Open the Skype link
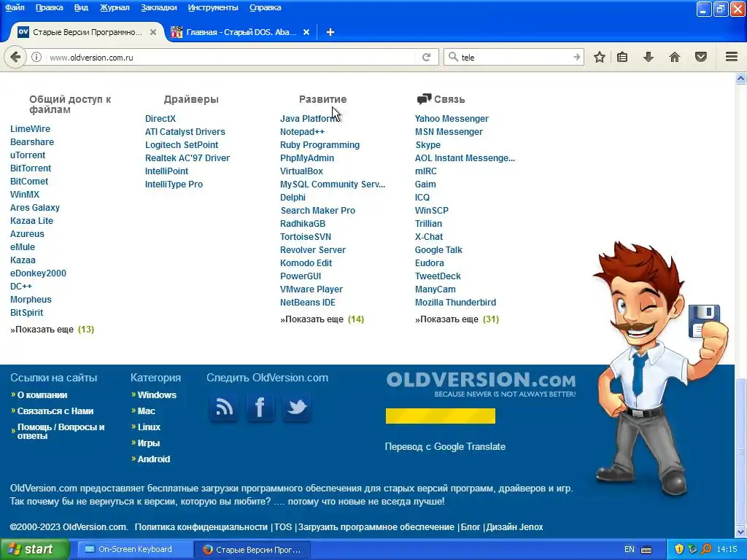The height and width of the screenshot is (560, 747). click(x=427, y=145)
